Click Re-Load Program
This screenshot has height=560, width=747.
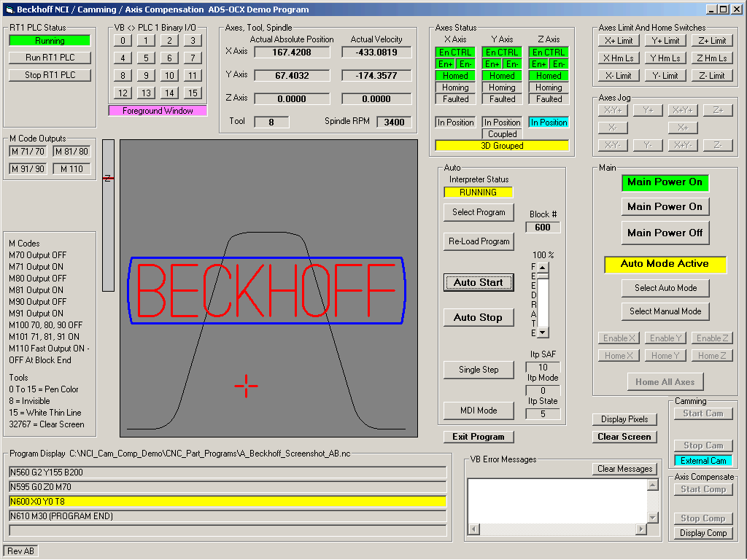click(x=479, y=241)
